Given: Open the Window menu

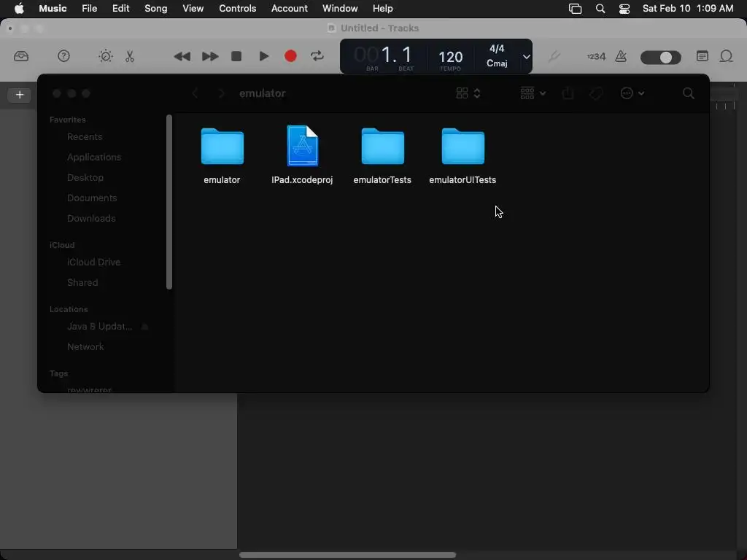Looking at the screenshot, I should (x=340, y=9).
